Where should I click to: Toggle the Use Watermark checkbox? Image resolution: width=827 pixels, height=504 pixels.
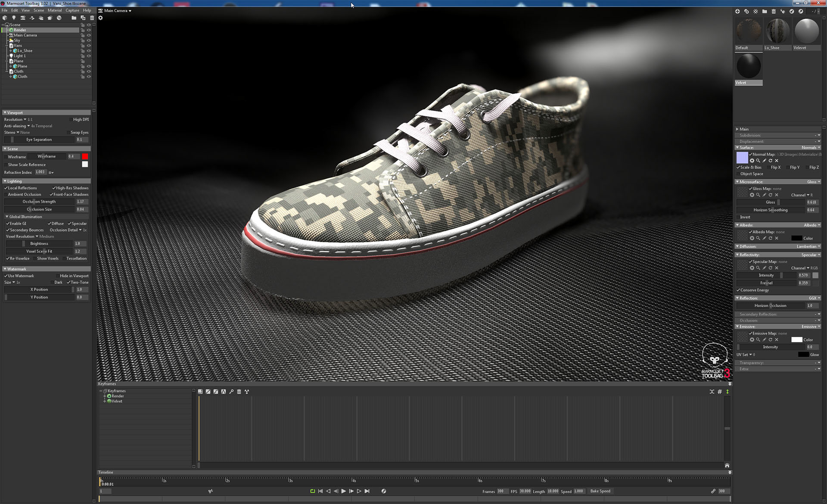[6, 276]
